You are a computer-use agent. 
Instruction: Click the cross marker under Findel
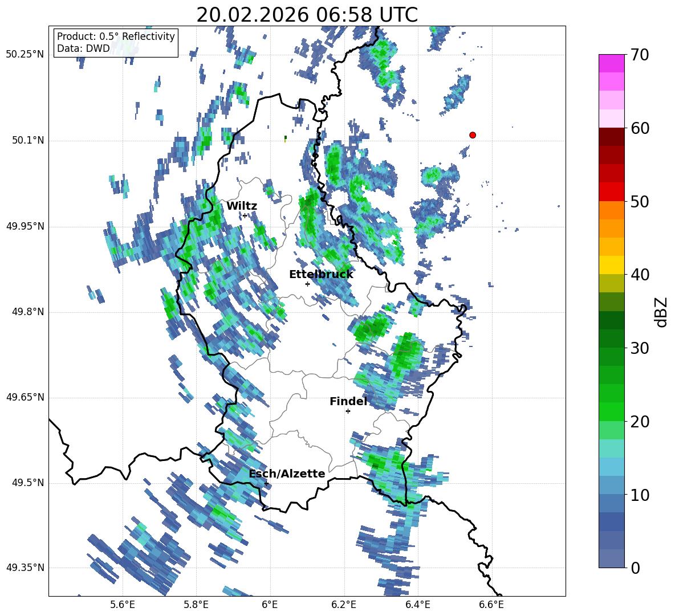tap(348, 411)
